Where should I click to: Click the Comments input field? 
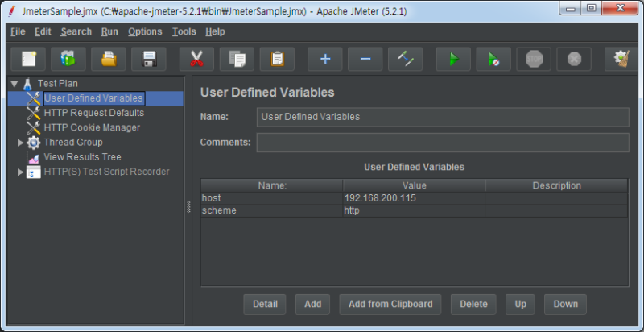(443, 143)
